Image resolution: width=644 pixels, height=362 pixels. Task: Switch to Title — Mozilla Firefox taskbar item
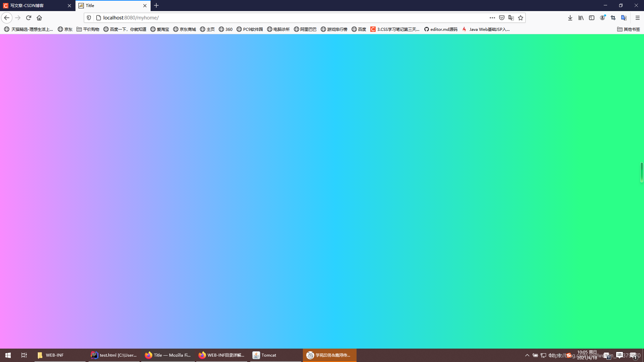tap(168, 355)
